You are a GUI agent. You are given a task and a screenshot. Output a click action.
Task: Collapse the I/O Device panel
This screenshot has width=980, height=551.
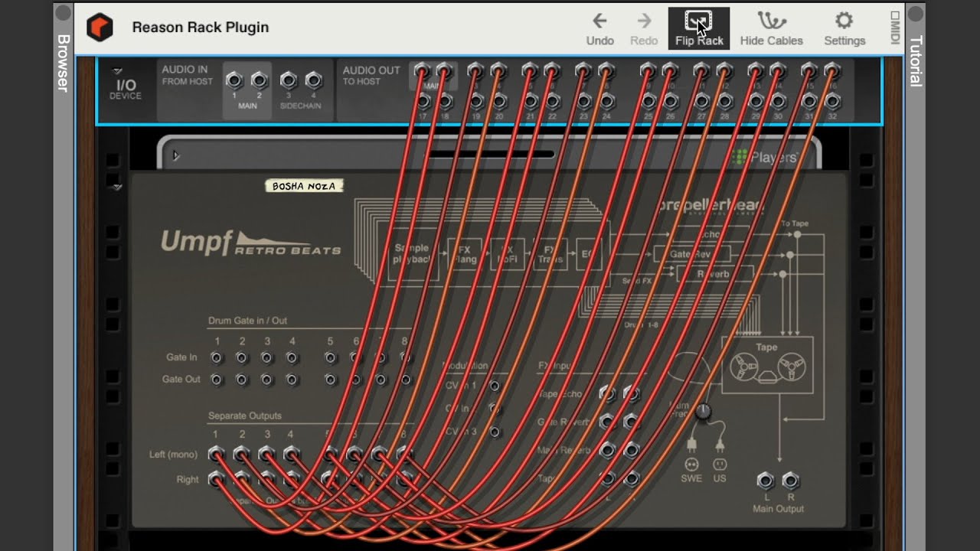click(x=117, y=71)
